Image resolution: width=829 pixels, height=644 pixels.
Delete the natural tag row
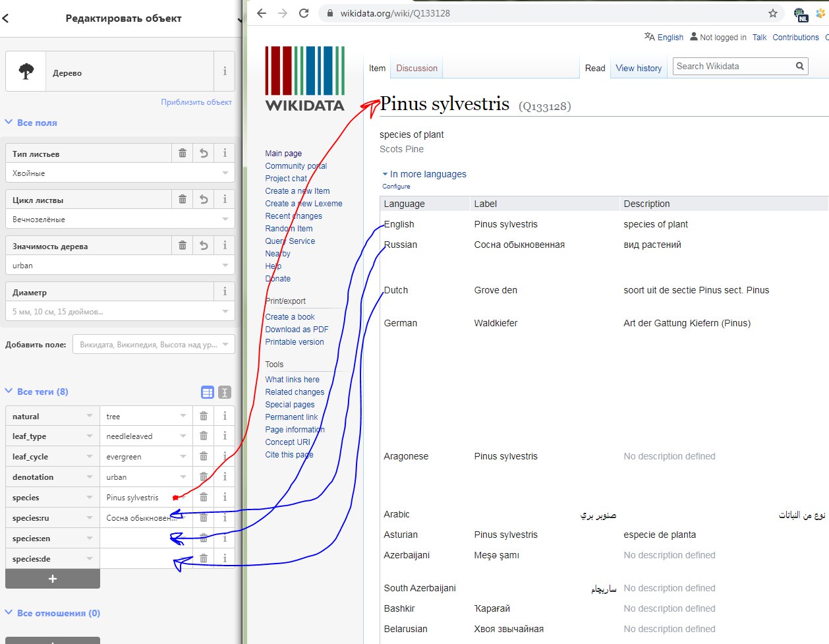(x=204, y=416)
